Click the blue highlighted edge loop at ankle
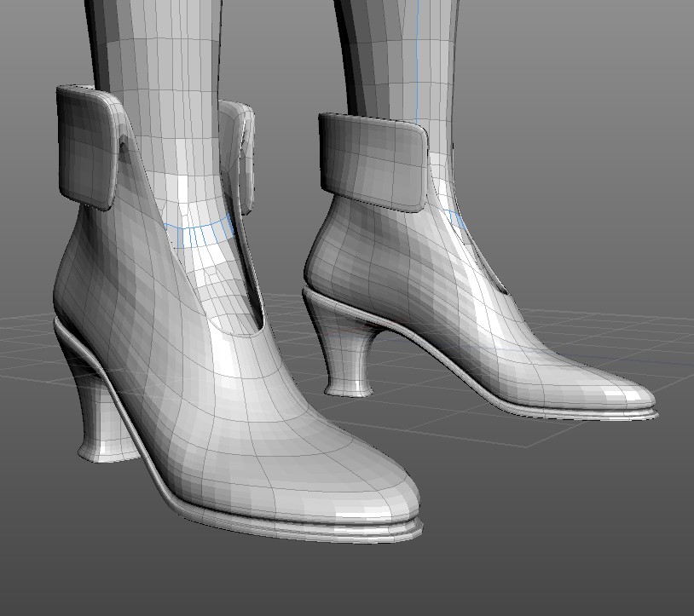Image resolution: width=694 pixels, height=616 pixels. (x=199, y=230)
